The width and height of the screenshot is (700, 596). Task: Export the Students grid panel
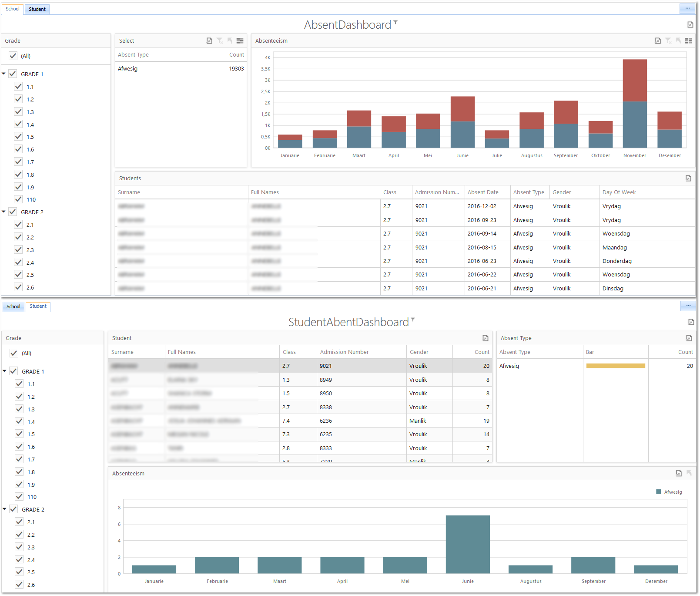point(688,178)
